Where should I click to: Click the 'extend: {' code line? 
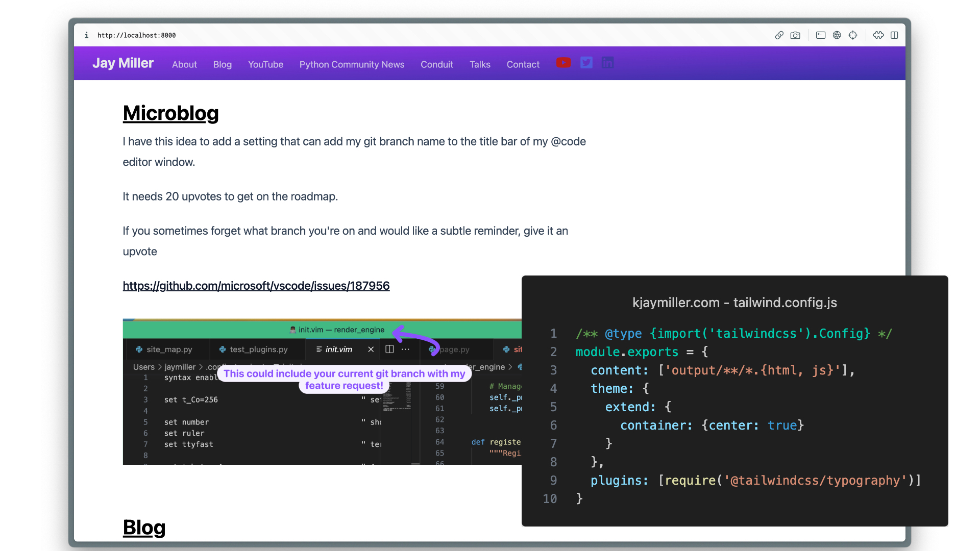coord(638,407)
